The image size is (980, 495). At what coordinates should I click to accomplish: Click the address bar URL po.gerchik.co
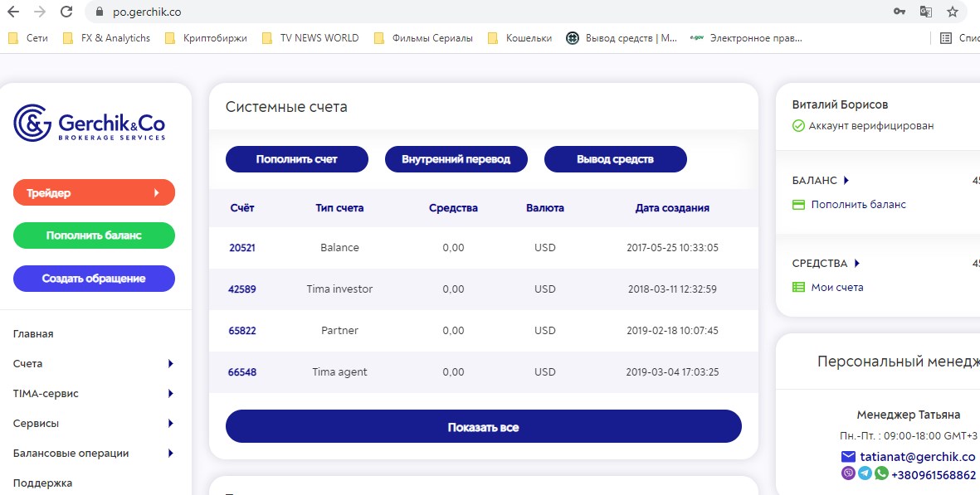tap(147, 12)
